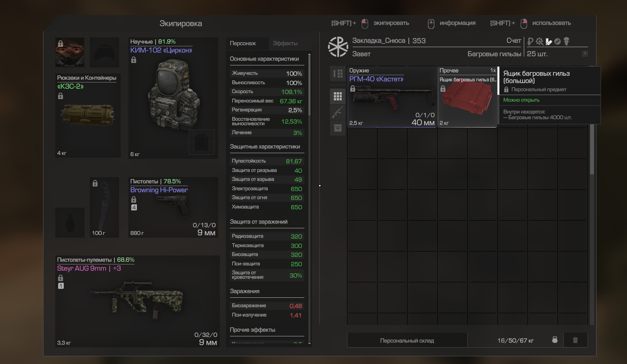The image size is (627, 364).
Task: Click the Browning Hi-Power pistol slot
Action: (x=174, y=207)
